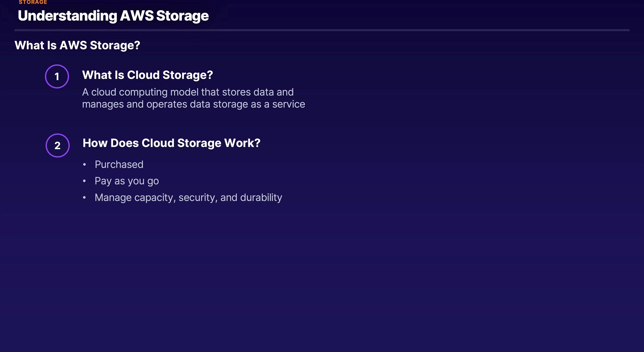Click the line starting manages and operates
Screen dimensions: 644x352
pos(193,104)
